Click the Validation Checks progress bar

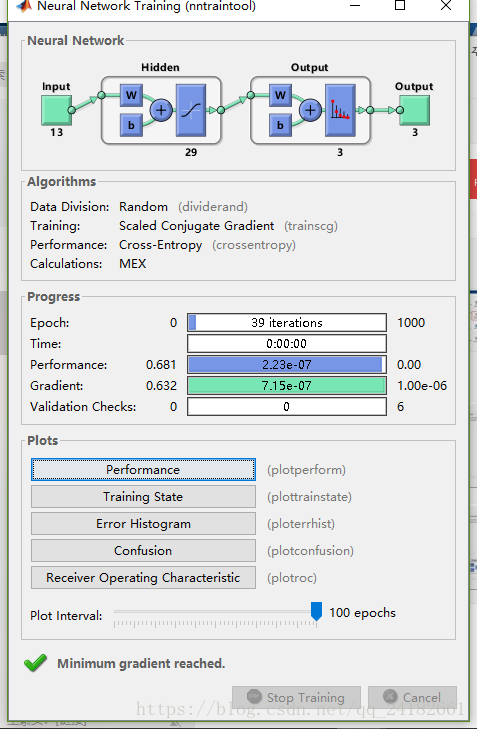287,406
